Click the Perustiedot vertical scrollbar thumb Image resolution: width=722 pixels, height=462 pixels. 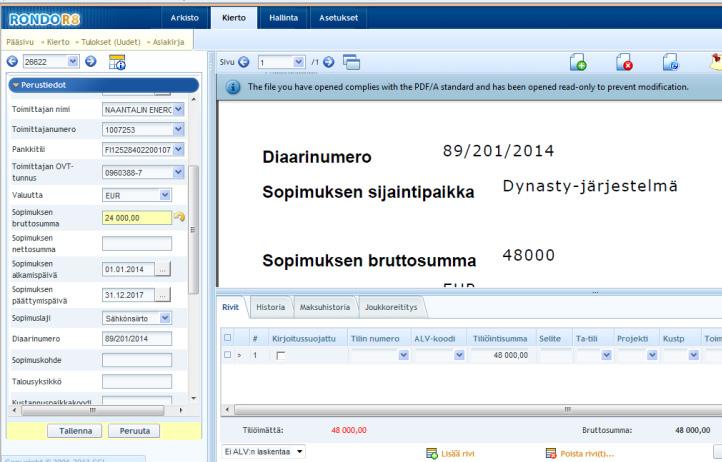point(194,229)
